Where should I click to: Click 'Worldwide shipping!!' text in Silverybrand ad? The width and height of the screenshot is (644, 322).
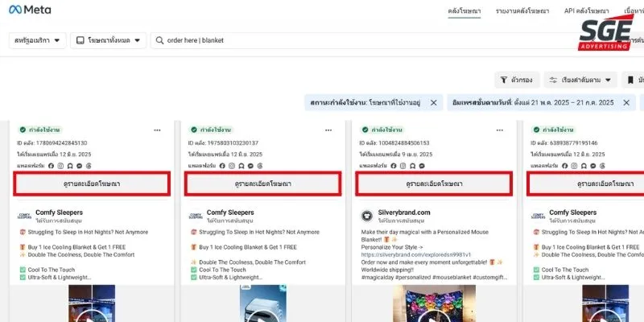point(386,270)
